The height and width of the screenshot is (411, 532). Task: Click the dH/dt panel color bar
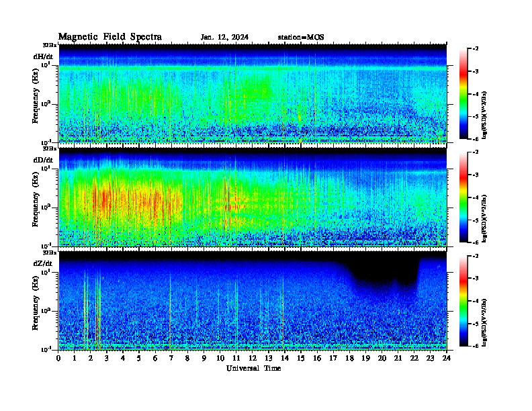tap(463, 94)
